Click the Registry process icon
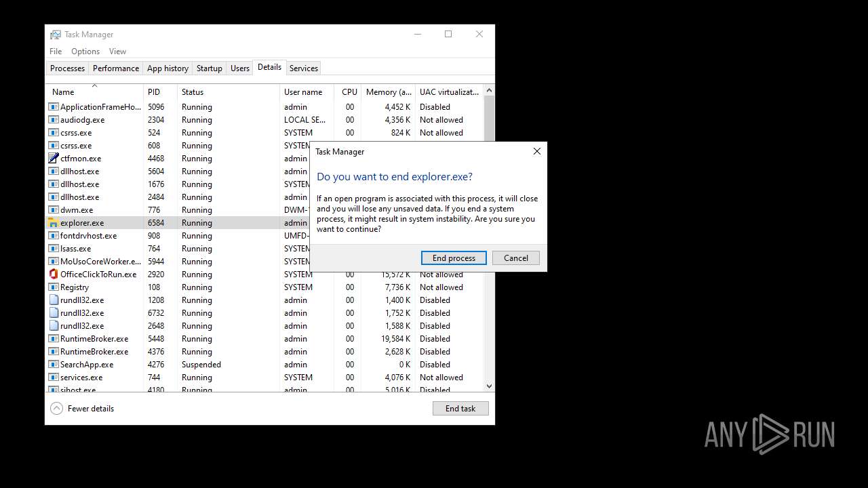Screen dimensions: 868x488 click(x=54, y=287)
